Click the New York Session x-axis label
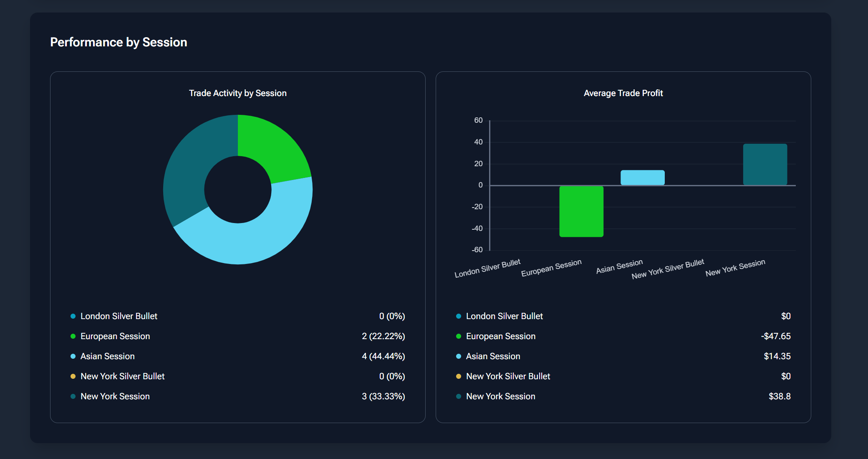Image resolution: width=868 pixels, height=459 pixels. point(735,268)
